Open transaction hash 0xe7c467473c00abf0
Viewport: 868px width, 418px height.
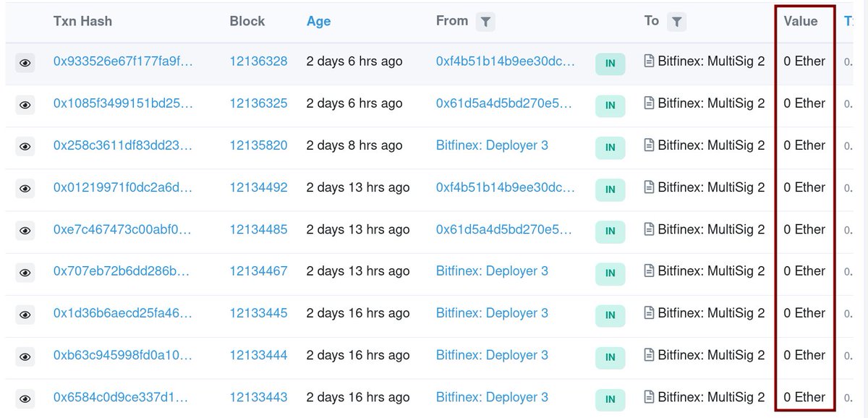(123, 229)
